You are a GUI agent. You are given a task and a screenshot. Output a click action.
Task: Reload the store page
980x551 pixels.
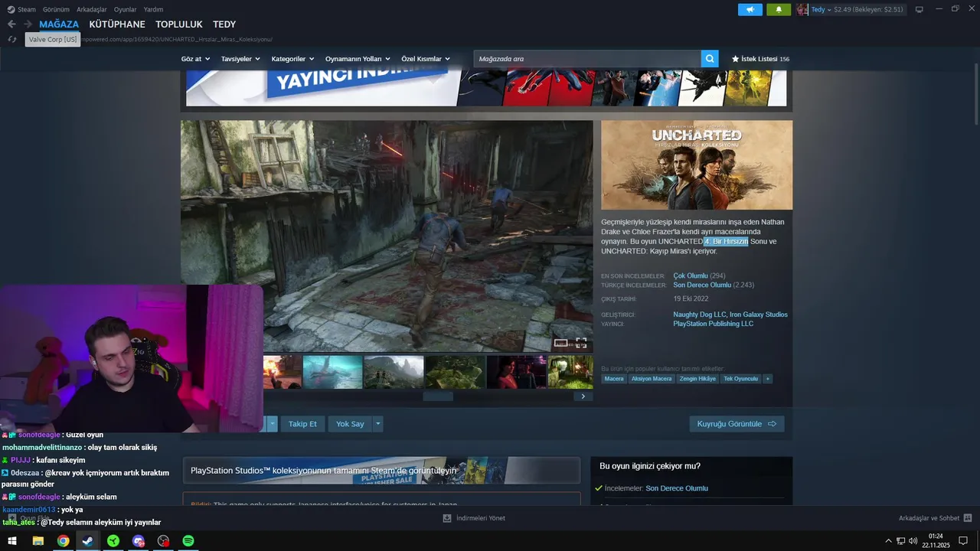(12, 39)
